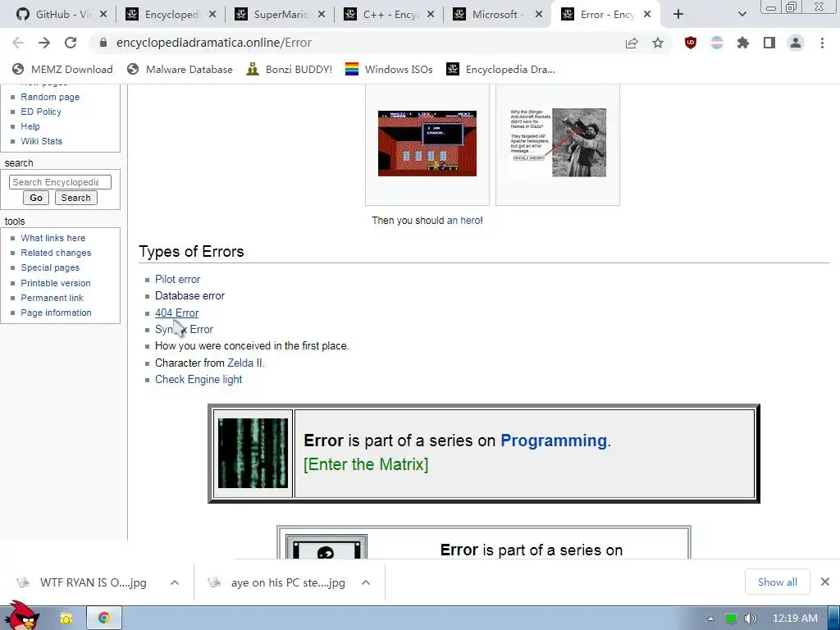
Task: Open the Chrome profile avatar
Action: coord(796,43)
